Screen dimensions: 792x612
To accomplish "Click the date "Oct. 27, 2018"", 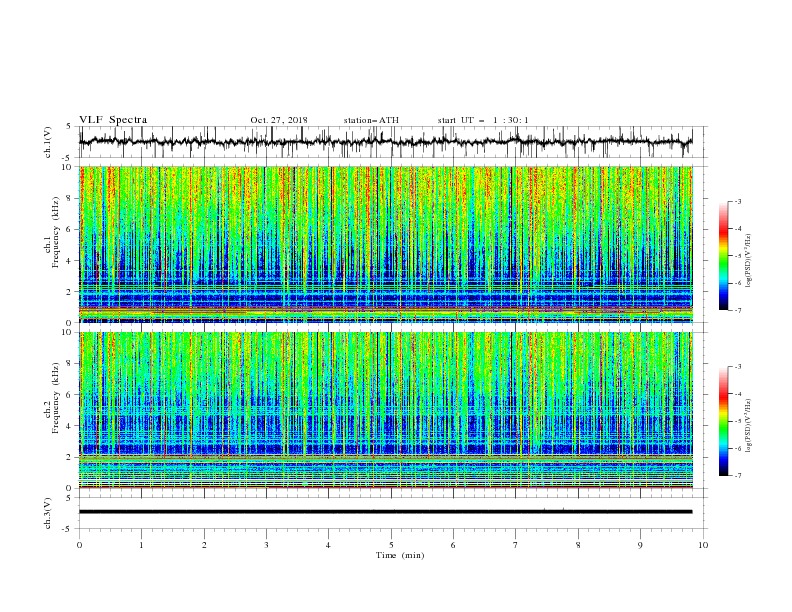I will coord(279,120).
